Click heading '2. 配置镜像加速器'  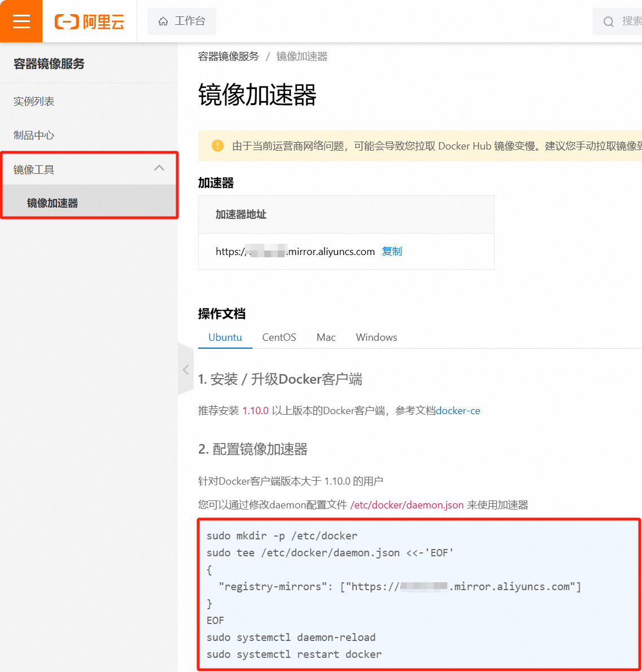(x=253, y=449)
